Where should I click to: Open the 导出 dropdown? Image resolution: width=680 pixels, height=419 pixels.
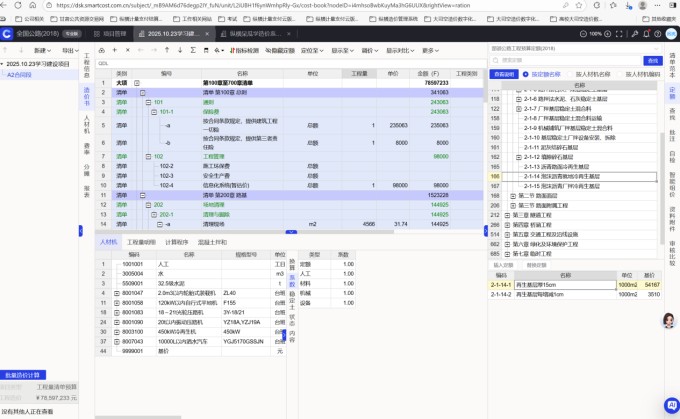pyautogui.click(x=70, y=50)
